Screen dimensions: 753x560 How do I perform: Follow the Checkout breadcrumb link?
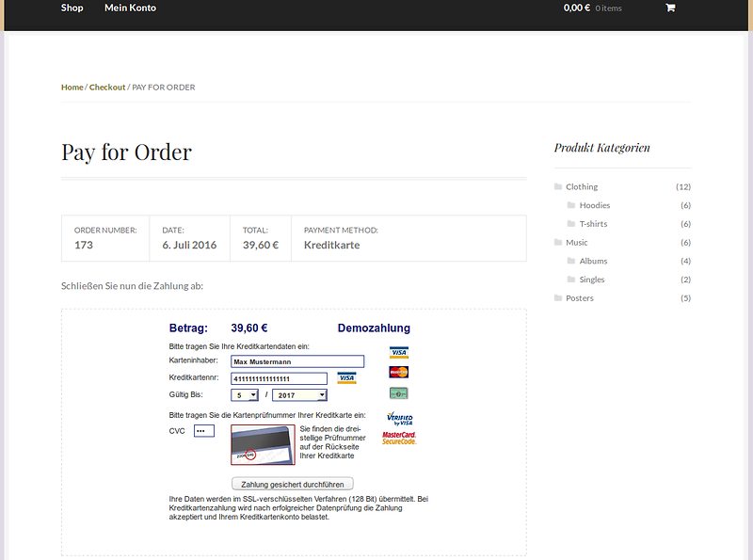click(x=107, y=88)
